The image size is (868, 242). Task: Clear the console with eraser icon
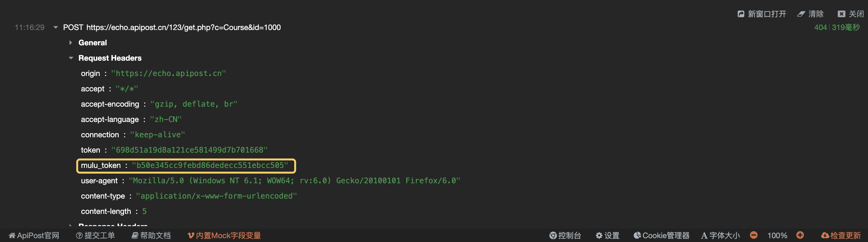pos(801,14)
